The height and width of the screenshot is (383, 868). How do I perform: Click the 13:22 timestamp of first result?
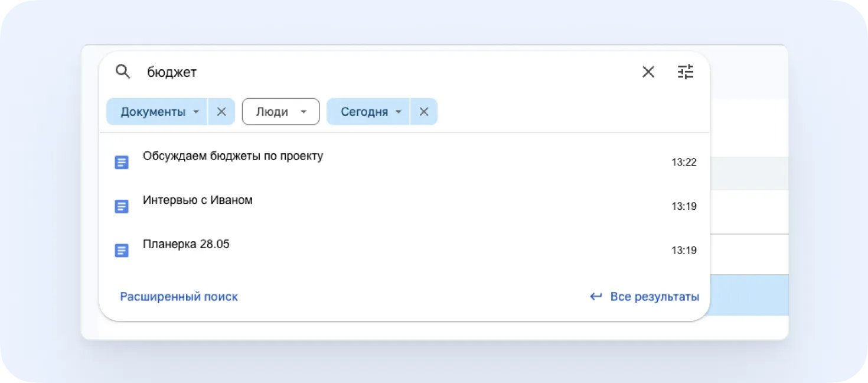click(x=684, y=162)
